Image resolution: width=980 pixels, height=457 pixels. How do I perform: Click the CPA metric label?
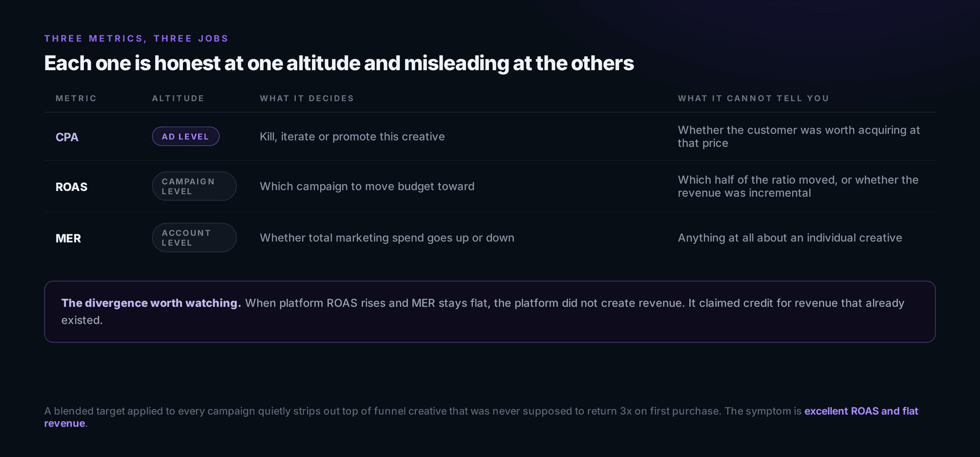(67, 137)
